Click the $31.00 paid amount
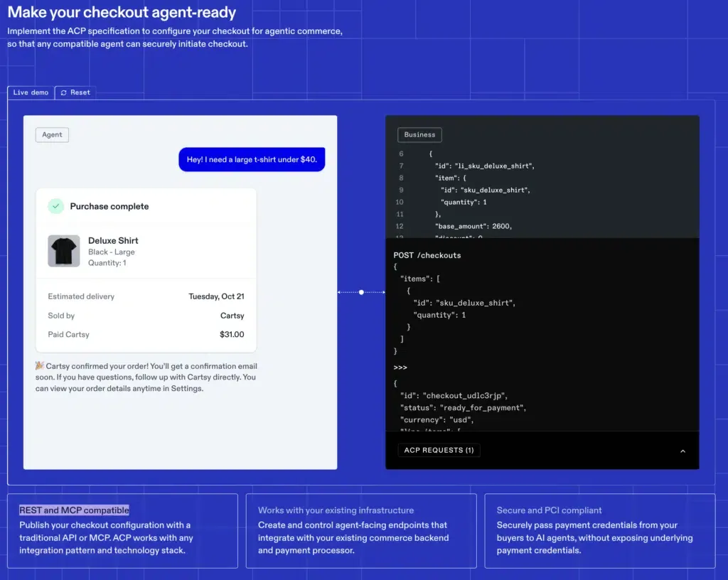This screenshot has height=580, width=728. 232,334
